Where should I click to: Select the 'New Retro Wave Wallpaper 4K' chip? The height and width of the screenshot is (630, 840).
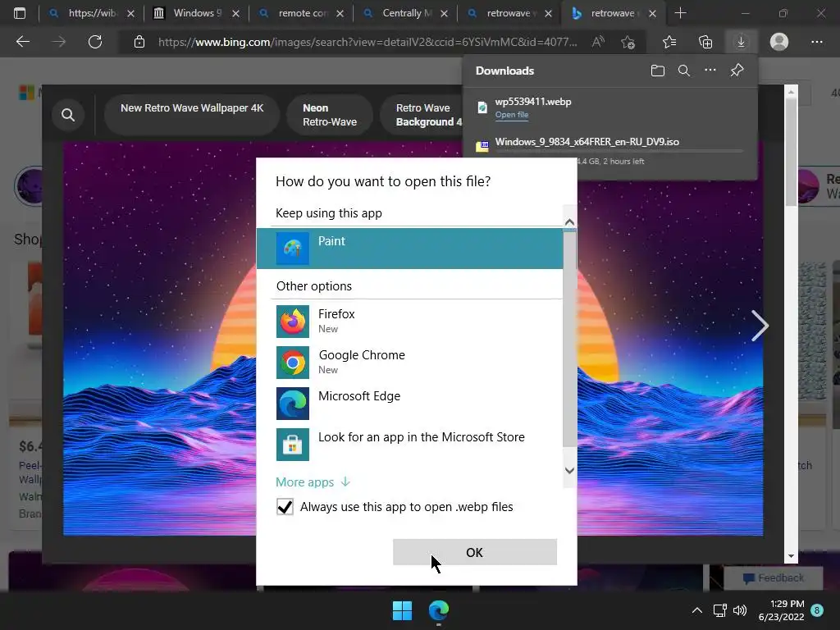[x=192, y=115]
